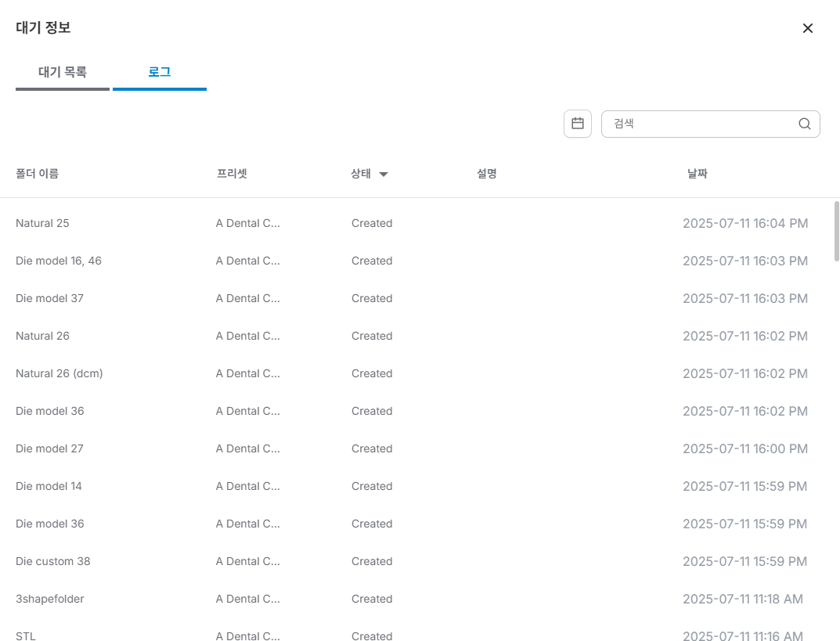Sort by the 상태 column arrow

(x=384, y=175)
